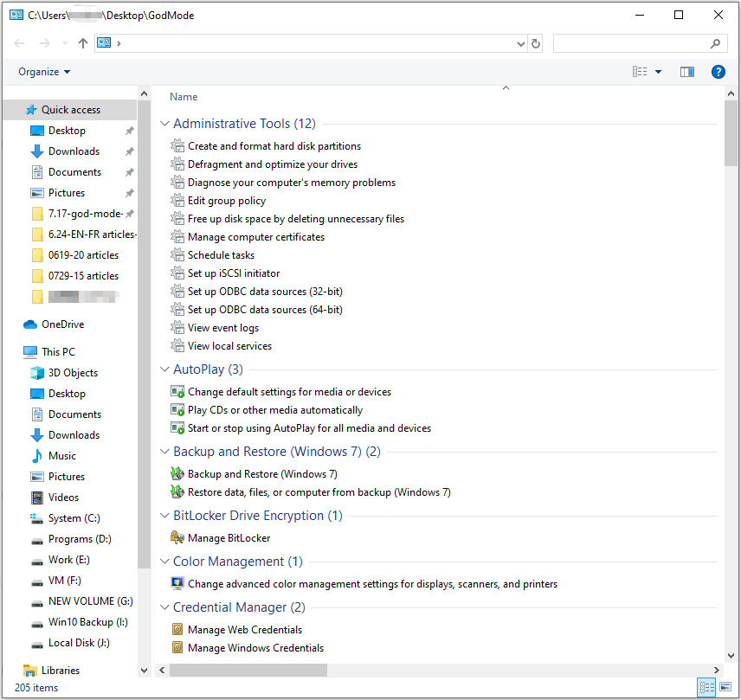Click the OneDrive cloud icon

point(29,324)
